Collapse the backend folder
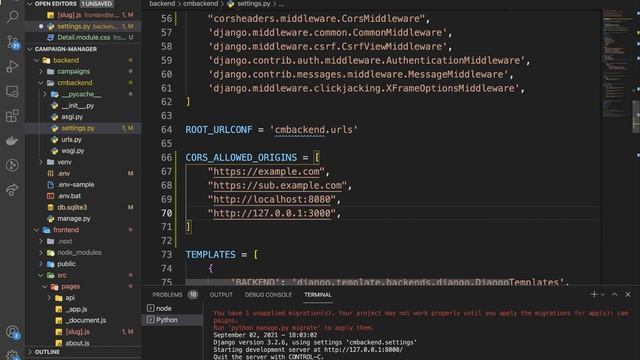The image size is (640, 360). pyautogui.click(x=37, y=60)
